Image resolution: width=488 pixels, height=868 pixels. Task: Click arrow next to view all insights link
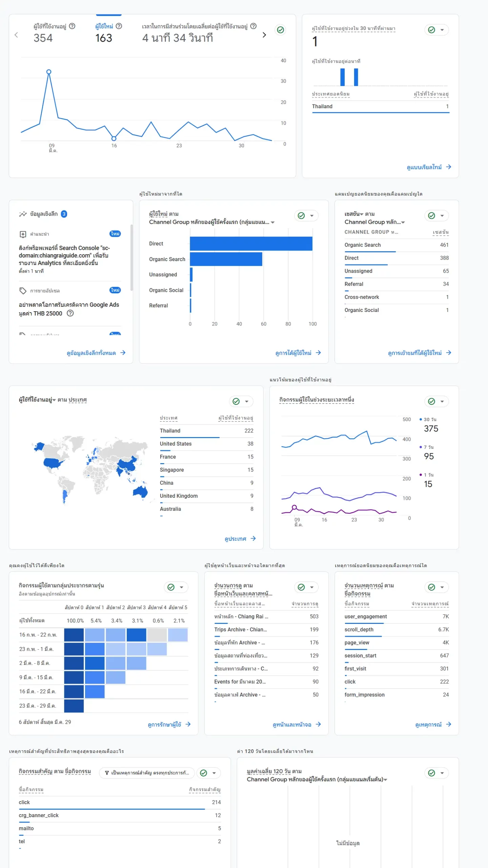123,353
